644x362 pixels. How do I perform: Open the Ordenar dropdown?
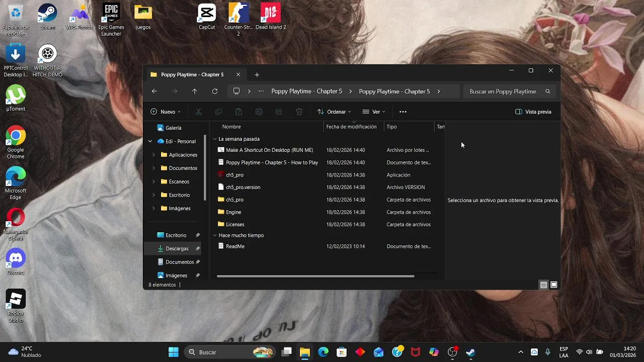pyautogui.click(x=334, y=112)
